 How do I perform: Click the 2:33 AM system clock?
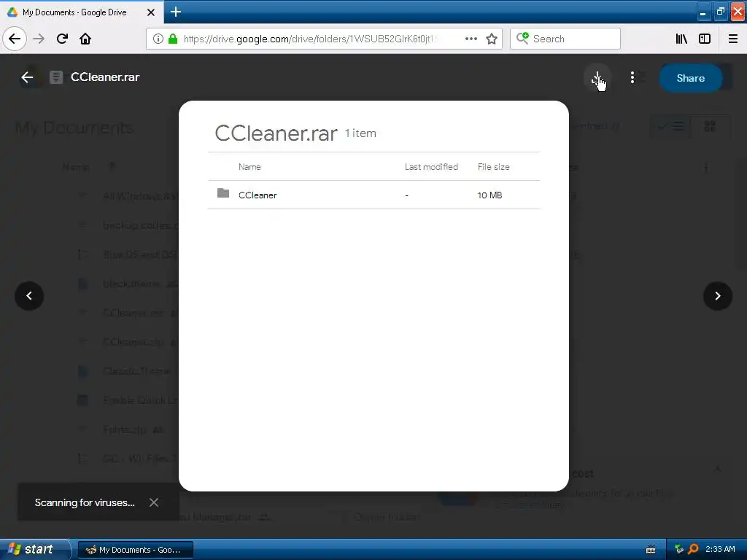pyautogui.click(x=720, y=549)
